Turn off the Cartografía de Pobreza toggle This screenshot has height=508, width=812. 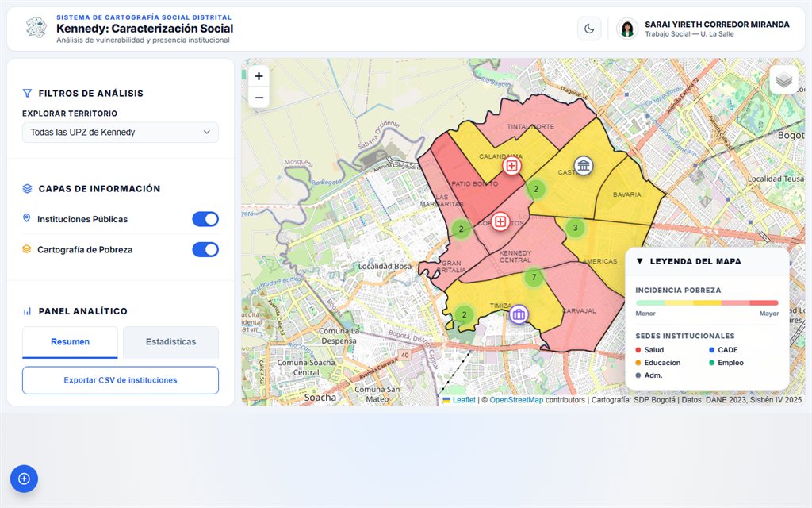tap(205, 250)
